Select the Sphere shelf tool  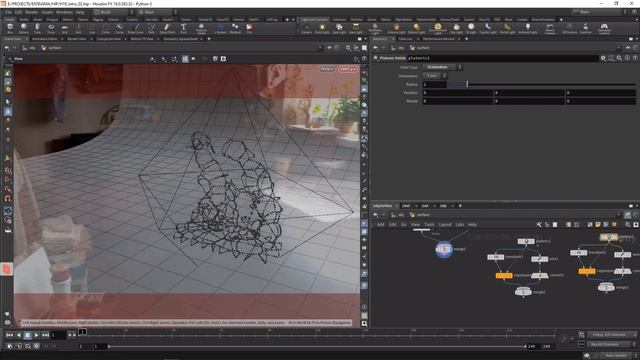tap(24, 28)
